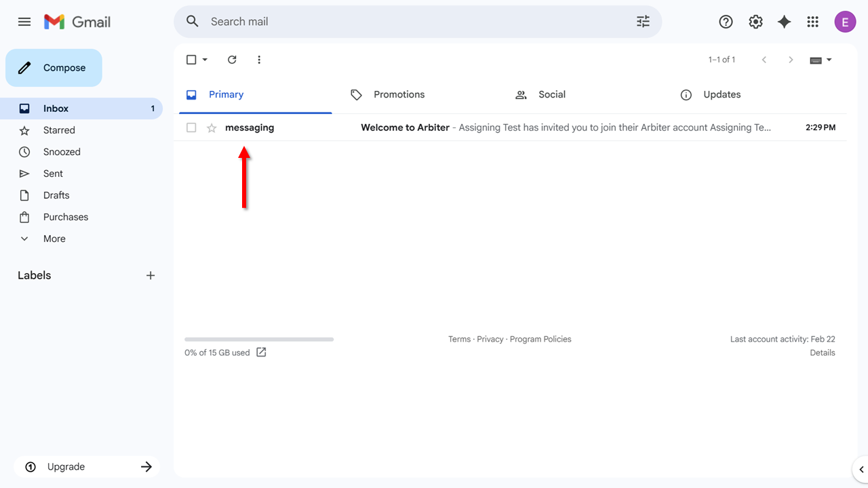Open the Inbox folder
Viewport: 868px width, 488px height.
(81, 108)
